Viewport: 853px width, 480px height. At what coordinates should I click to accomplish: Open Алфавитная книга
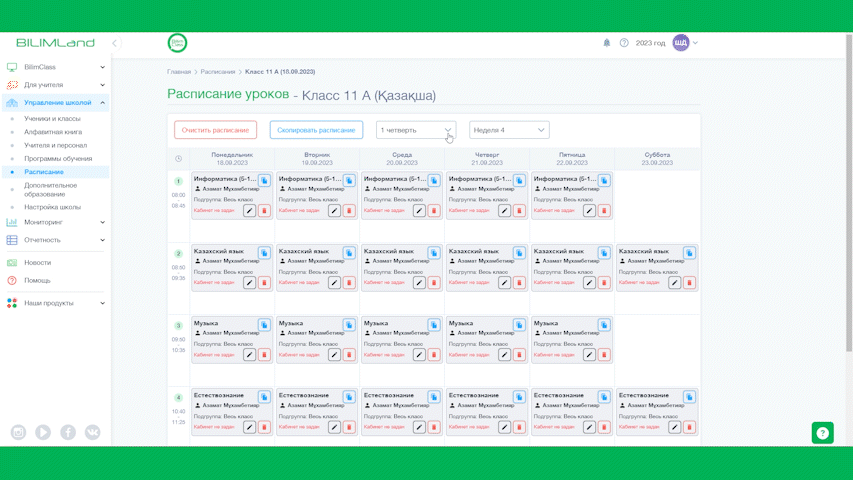coord(53,132)
